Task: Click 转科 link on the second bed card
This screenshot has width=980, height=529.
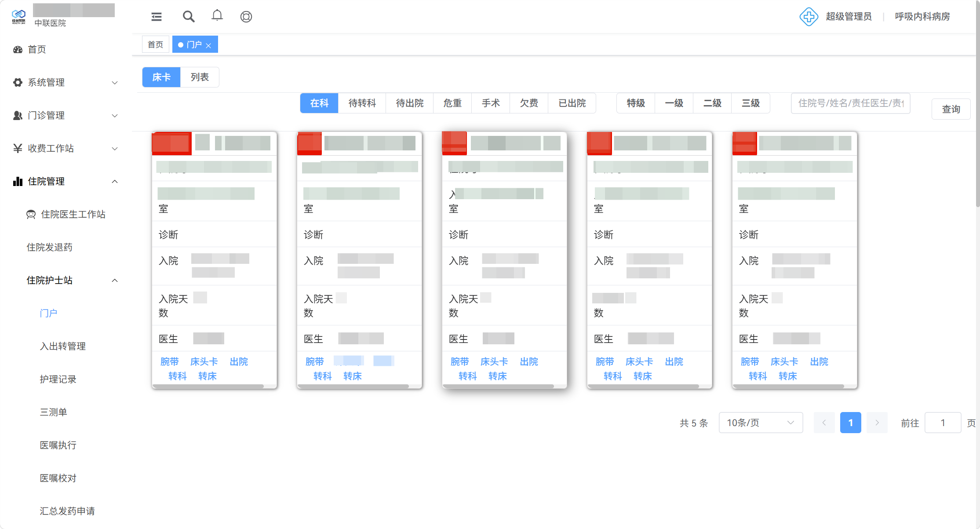Action: [322, 376]
